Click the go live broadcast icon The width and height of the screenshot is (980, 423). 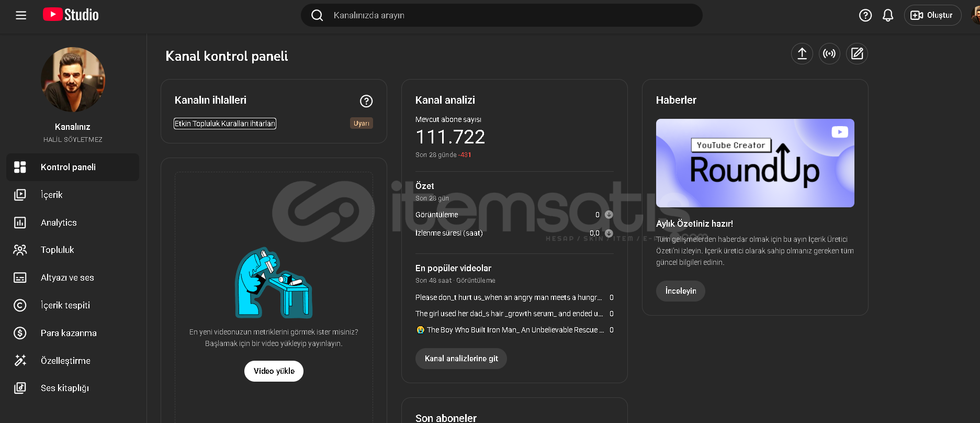pyautogui.click(x=829, y=53)
